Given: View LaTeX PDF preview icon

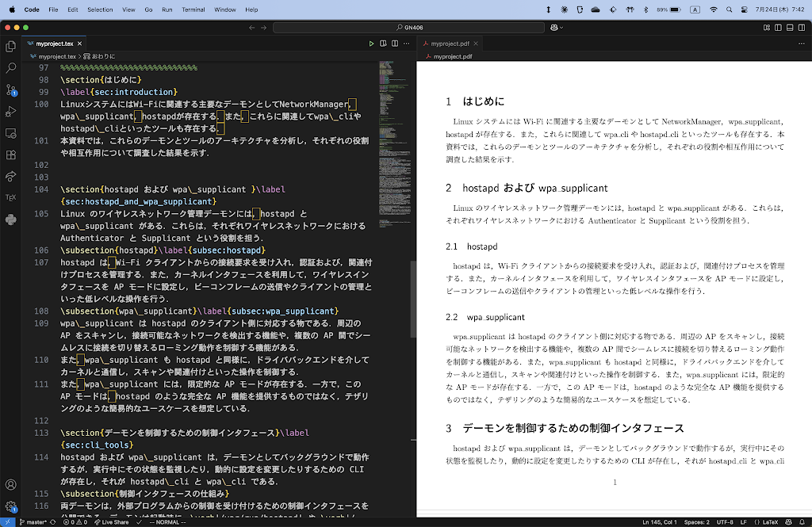Looking at the screenshot, I should tap(383, 44).
